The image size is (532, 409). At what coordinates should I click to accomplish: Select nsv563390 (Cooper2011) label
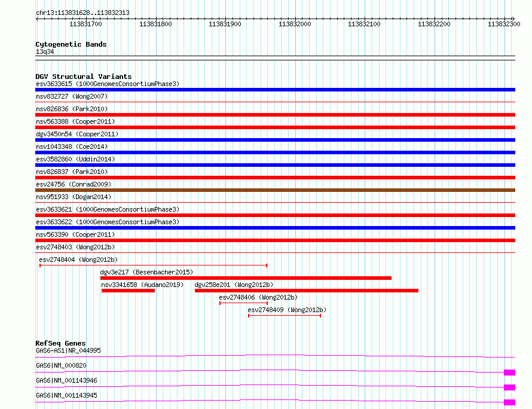tap(75, 234)
